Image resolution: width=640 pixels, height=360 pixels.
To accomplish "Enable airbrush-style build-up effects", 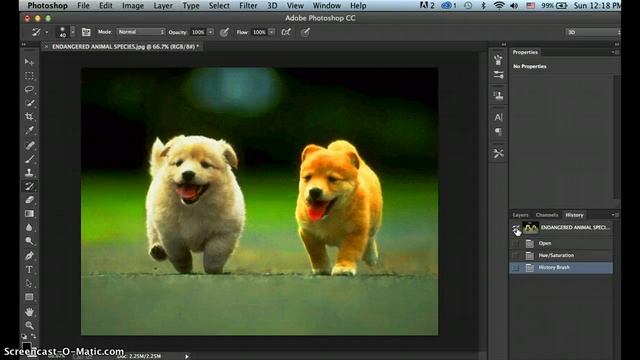I will pos(286,32).
